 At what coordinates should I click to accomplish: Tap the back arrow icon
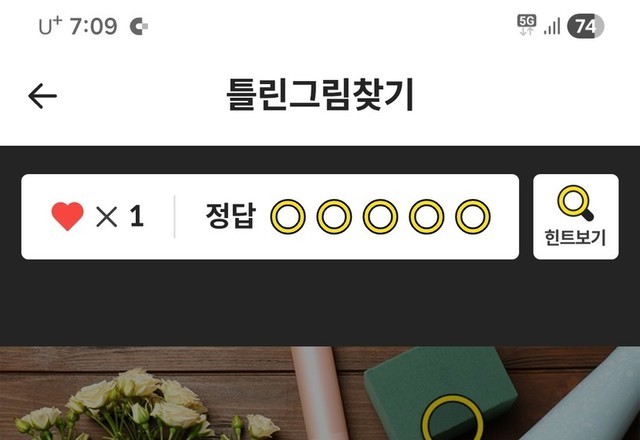pyautogui.click(x=42, y=96)
